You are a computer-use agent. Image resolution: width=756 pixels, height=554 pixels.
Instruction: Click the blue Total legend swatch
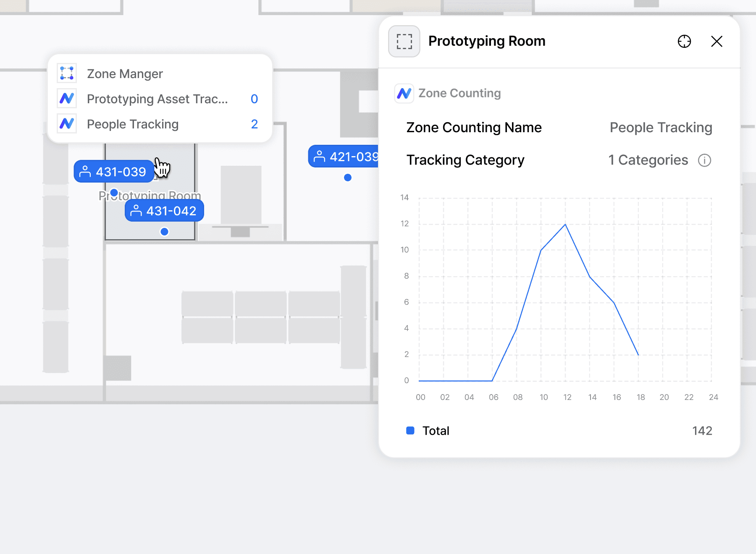pos(410,431)
